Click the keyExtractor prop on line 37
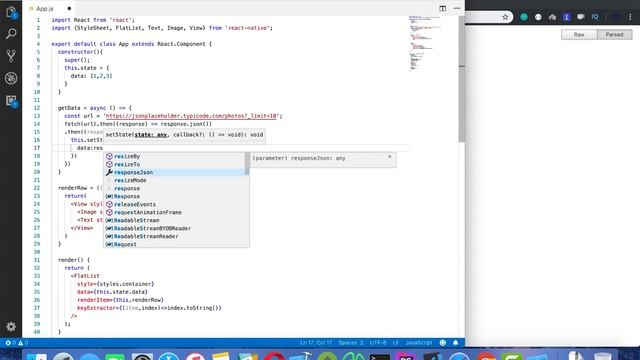 149,308
